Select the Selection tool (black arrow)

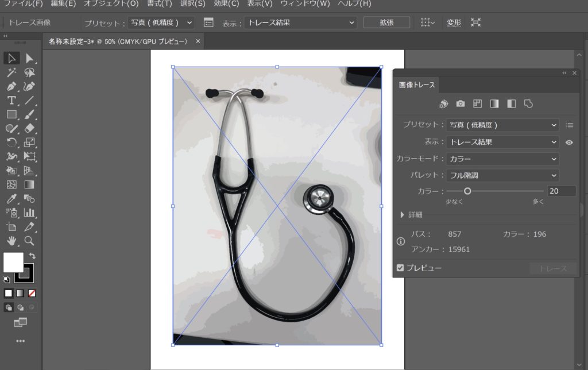(11, 58)
